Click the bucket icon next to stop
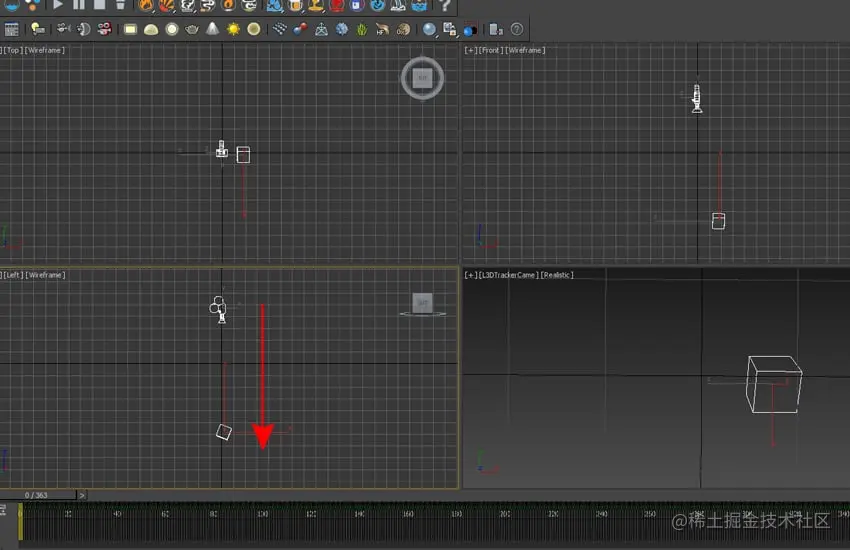Screen dimensions: 850x550 120,5
